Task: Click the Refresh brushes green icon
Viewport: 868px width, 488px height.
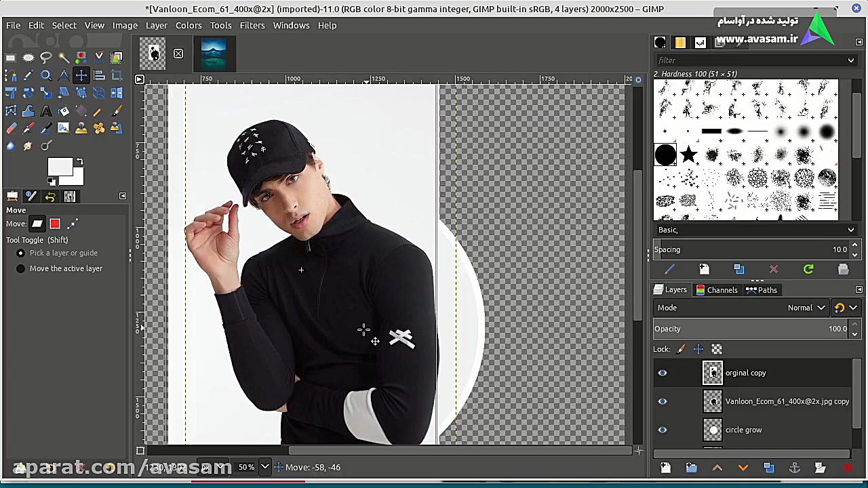Action: coord(808,270)
